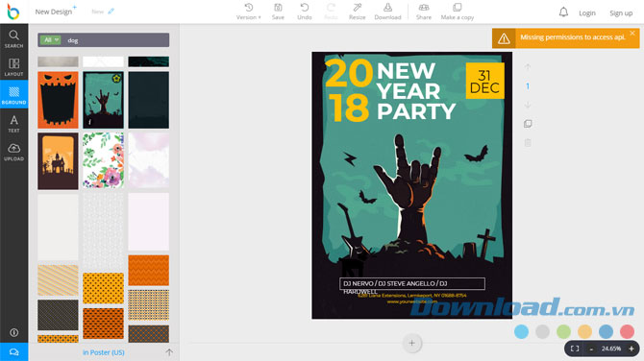Image resolution: width=644 pixels, height=361 pixels.
Task: Click the Redo toolbar button
Action: pyautogui.click(x=331, y=12)
